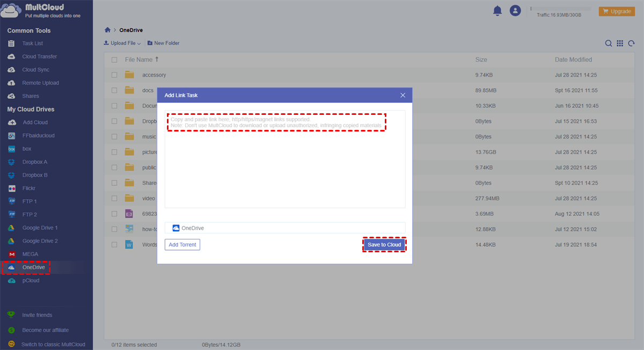644x350 pixels.
Task: Click the Word document file icon
Action: click(129, 244)
